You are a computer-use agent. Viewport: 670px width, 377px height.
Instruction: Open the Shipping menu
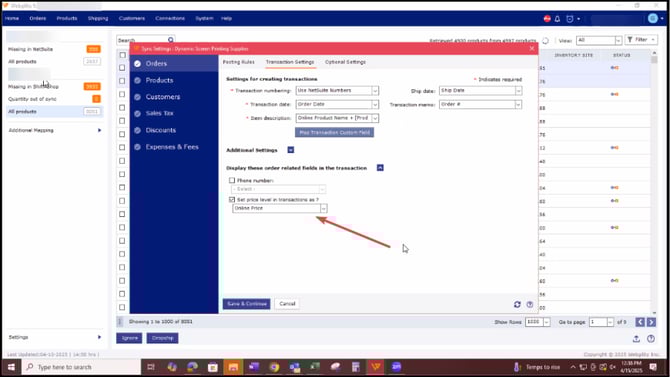point(98,18)
